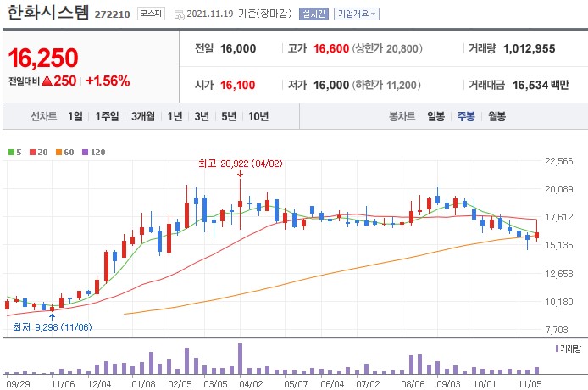Select the 1년 line chart period
Screen dimensions: 588x390
tap(175, 116)
